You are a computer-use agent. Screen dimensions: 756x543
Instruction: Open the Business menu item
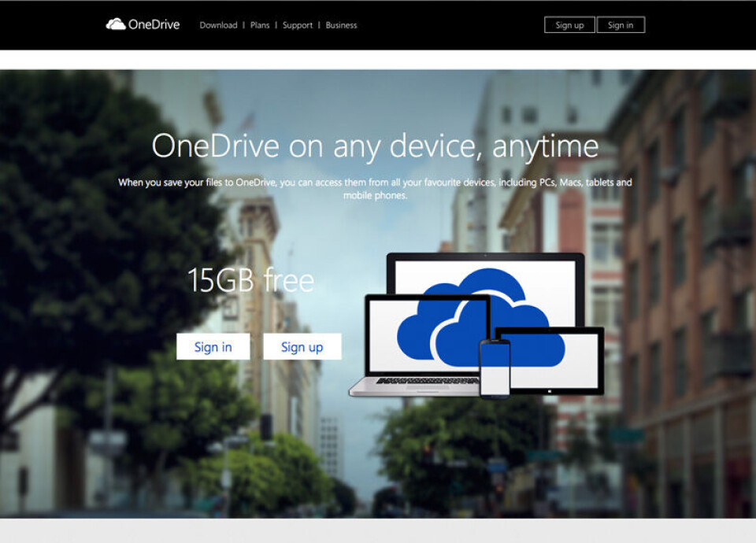point(341,25)
